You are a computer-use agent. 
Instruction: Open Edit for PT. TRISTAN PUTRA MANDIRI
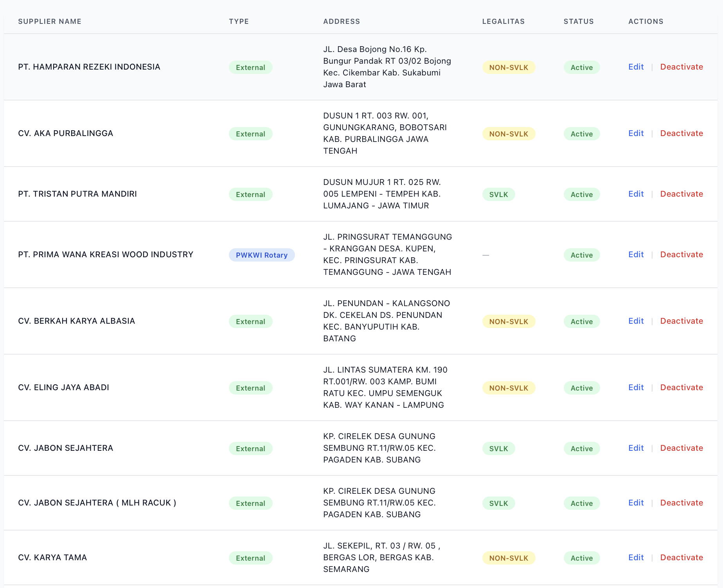click(636, 194)
